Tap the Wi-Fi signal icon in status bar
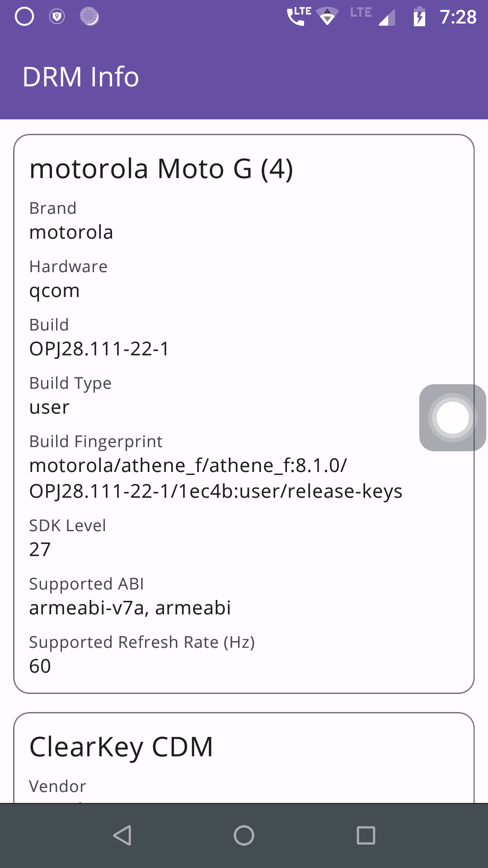The image size is (488, 868). pos(327,17)
